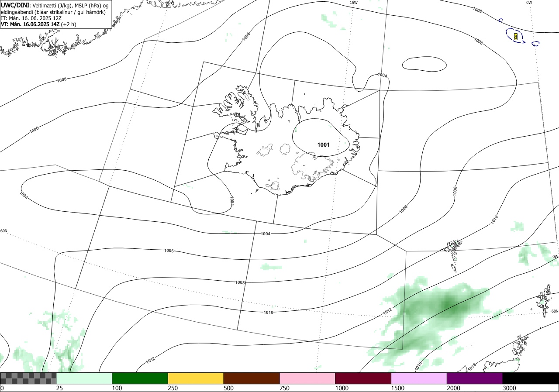This screenshot has height=392, width=559.
Task: Click the legend scale value 100
Action: (117, 388)
